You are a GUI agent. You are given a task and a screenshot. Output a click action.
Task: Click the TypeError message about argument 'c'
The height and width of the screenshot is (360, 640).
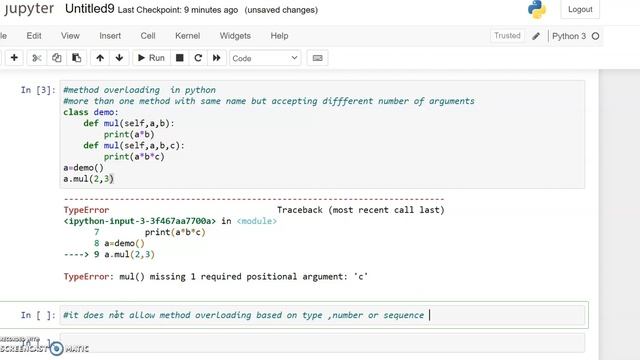pyautogui.click(x=216, y=276)
